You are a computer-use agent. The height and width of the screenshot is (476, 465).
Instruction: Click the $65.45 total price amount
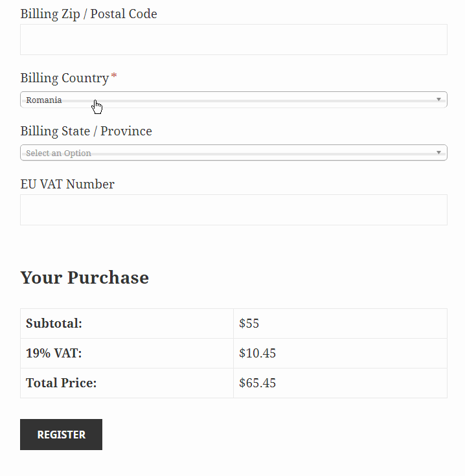(x=258, y=383)
